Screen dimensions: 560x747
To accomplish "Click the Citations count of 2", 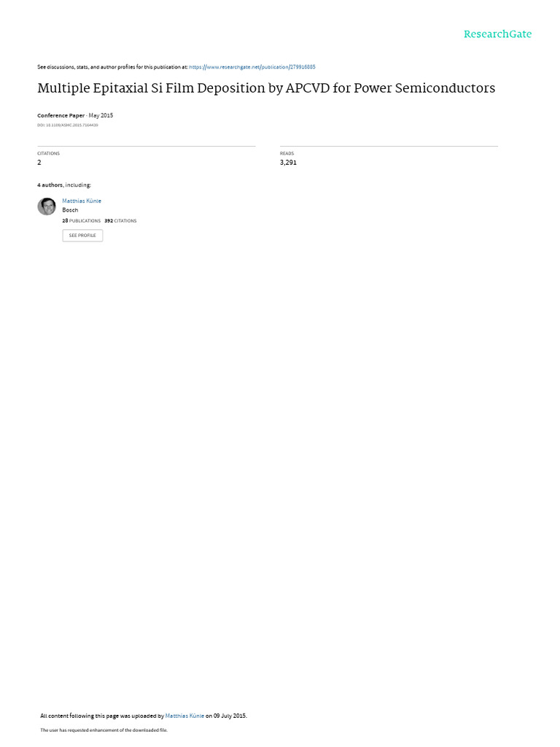I will click(39, 163).
